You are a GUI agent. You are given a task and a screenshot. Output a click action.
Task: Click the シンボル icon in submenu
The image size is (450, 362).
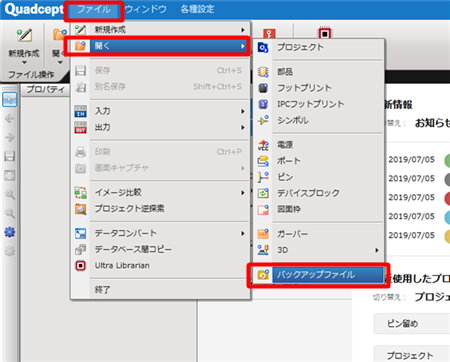(x=263, y=120)
